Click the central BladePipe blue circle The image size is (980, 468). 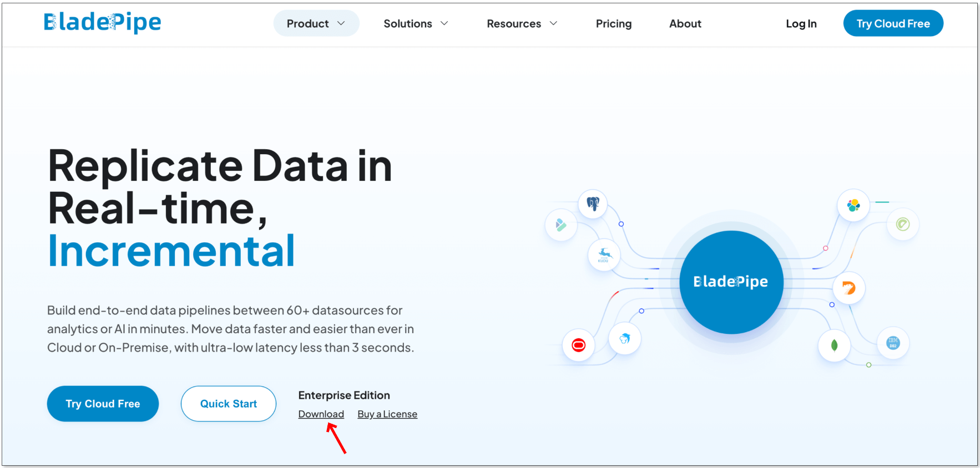click(731, 282)
